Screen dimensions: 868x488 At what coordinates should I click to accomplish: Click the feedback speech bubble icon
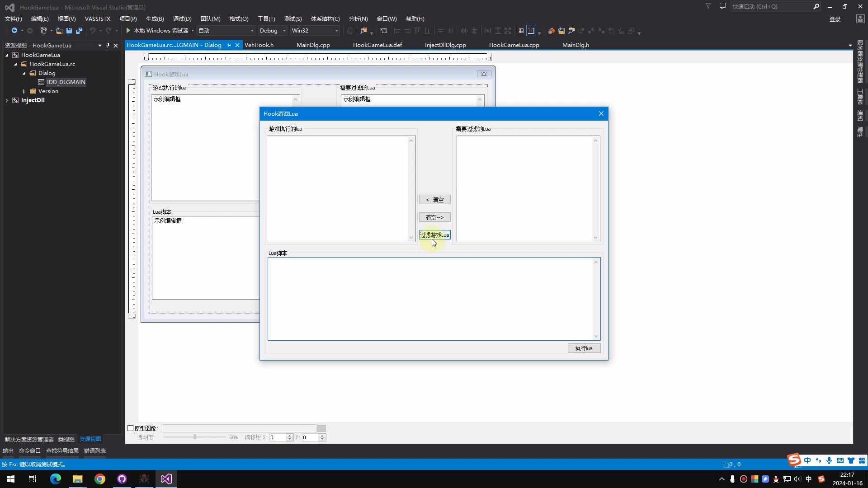click(x=723, y=6)
